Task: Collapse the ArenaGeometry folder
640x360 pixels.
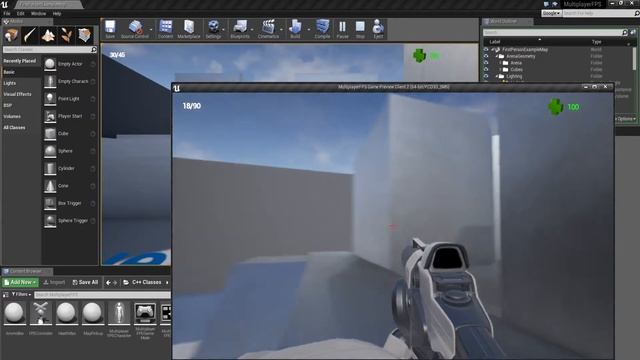Action: tap(497, 56)
